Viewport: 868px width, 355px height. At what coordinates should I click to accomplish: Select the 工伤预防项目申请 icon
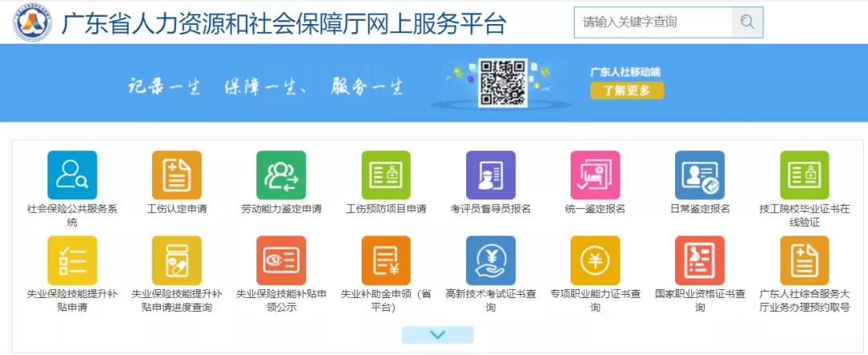[386, 175]
